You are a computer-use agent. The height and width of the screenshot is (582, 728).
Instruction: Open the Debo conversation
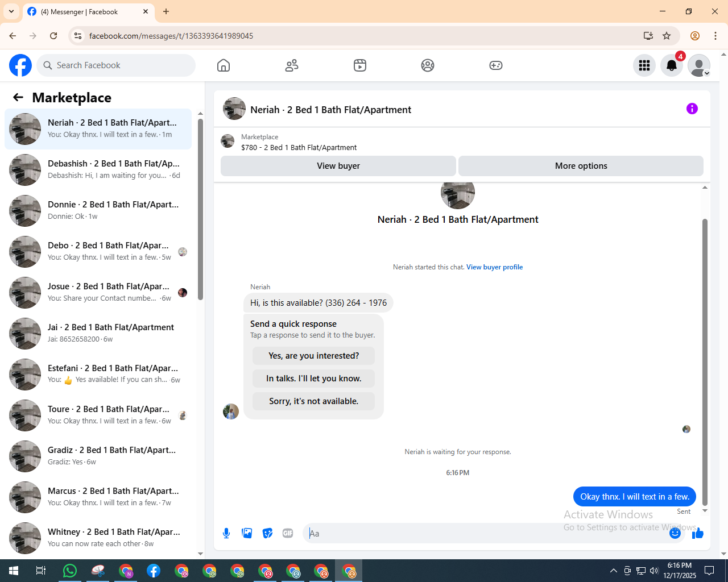(98, 252)
